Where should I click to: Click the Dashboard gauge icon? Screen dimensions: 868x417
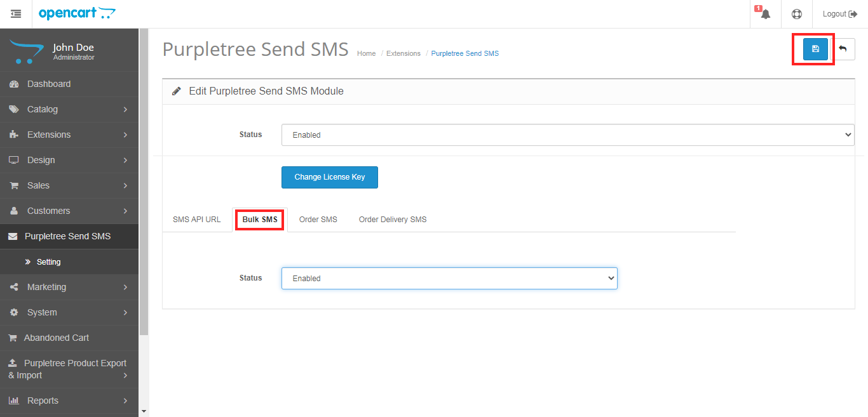tap(14, 84)
